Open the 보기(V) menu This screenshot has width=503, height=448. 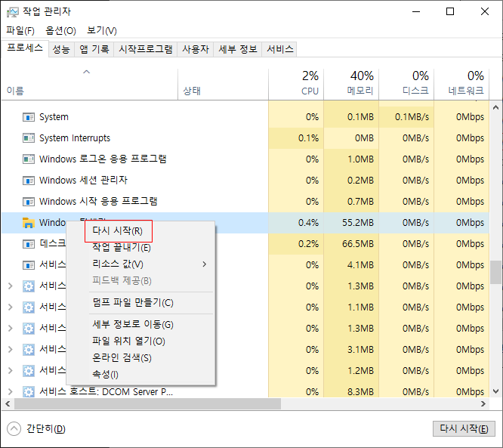coord(102,30)
